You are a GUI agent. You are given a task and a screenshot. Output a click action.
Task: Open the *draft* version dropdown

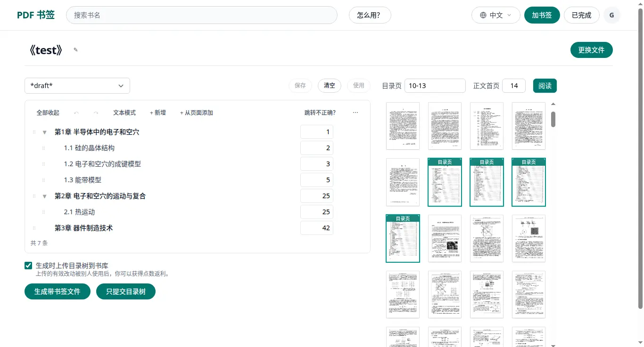[77, 86]
